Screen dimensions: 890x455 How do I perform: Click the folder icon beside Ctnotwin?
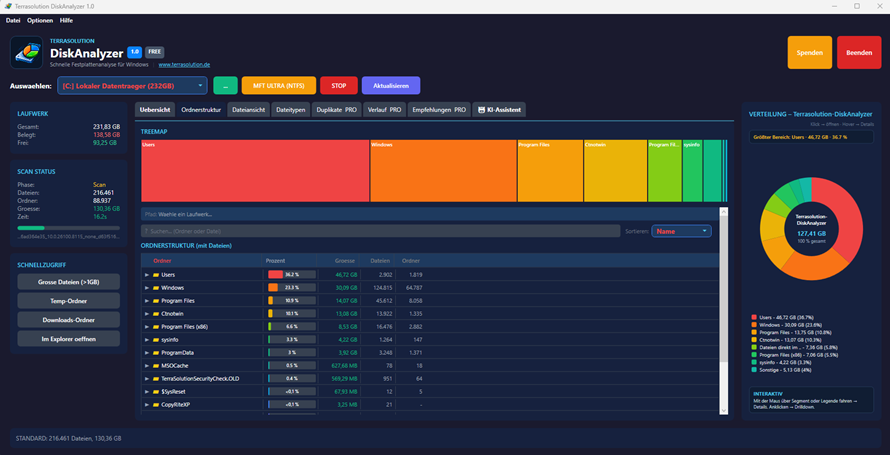click(x=156, y=314)
